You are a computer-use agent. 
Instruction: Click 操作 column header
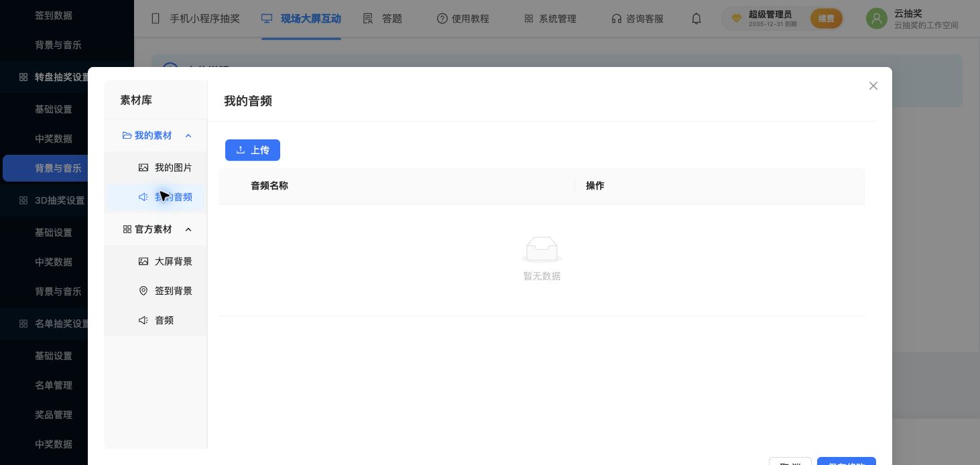(x=595, y=186)
